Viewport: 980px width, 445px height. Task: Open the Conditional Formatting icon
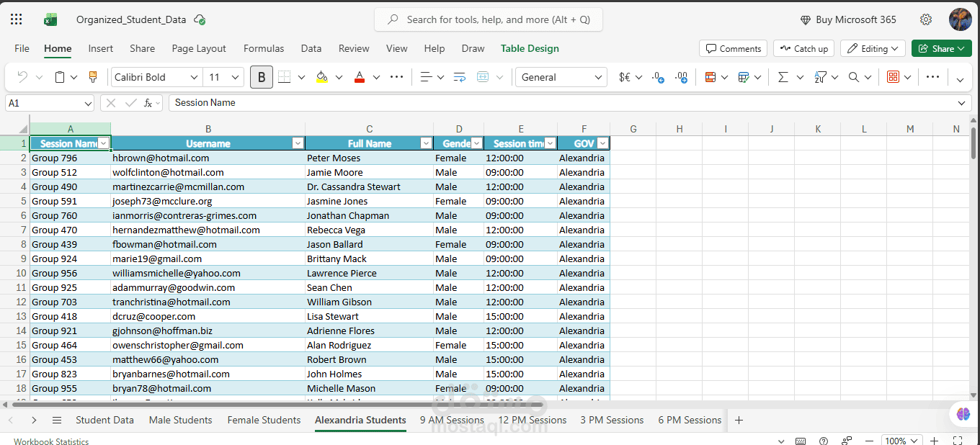[x=710, y=77]
